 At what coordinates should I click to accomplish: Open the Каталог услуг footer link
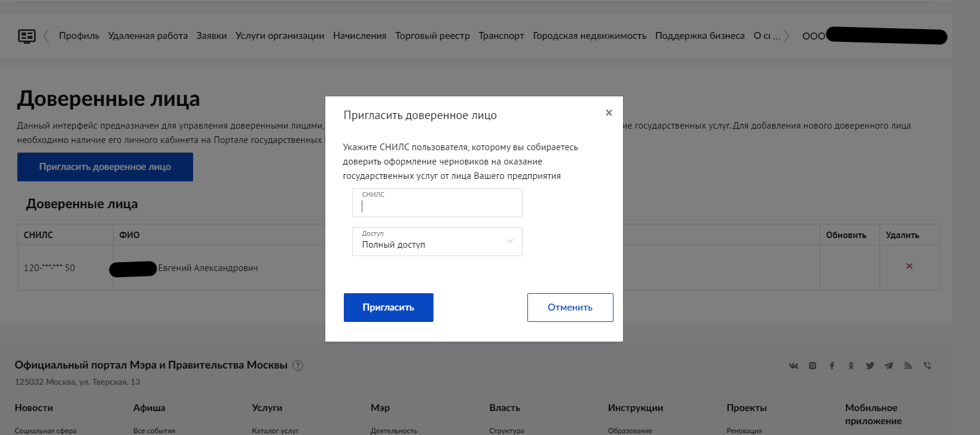point(276,430)
